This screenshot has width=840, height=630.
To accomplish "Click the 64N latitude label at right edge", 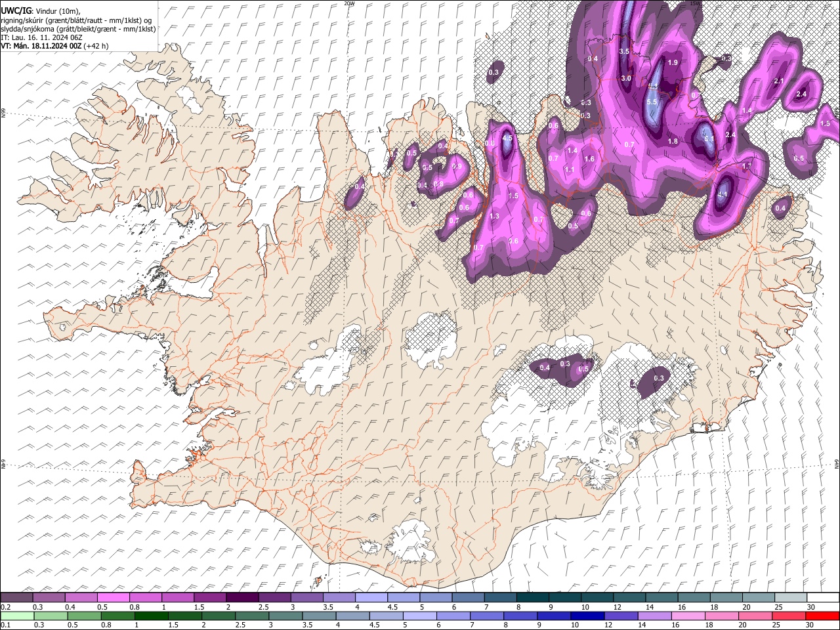I will pyautogui.click(x=837, y=463).
